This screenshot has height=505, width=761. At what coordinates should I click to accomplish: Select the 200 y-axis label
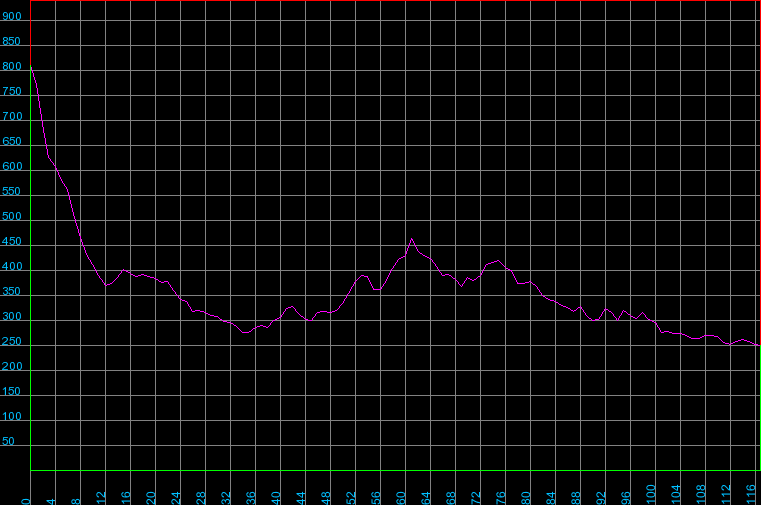tap(12, 366)
